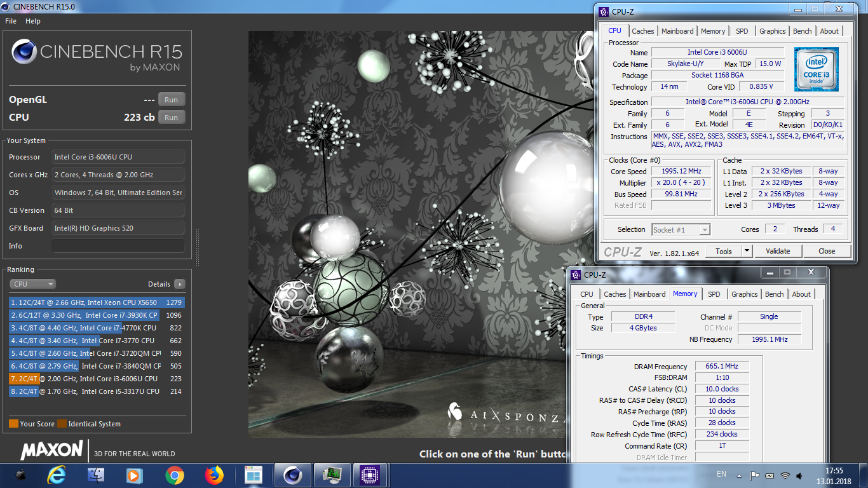Open Firefox from the taskbar
The image size is (868, 488).
[x=215, y=475]
